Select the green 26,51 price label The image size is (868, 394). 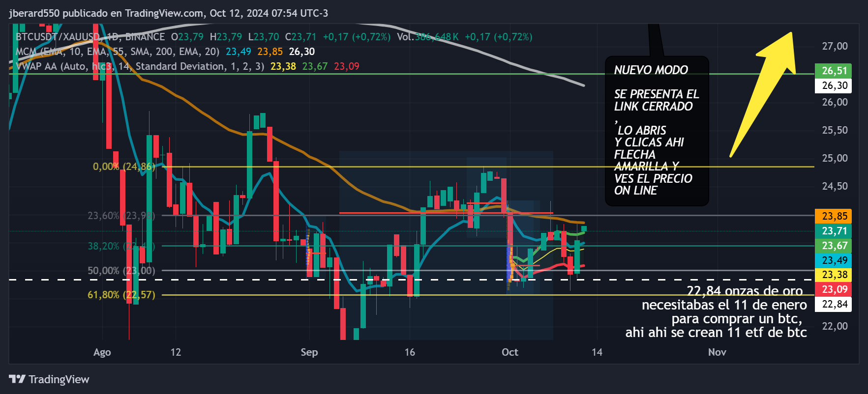tap(834, 71)
